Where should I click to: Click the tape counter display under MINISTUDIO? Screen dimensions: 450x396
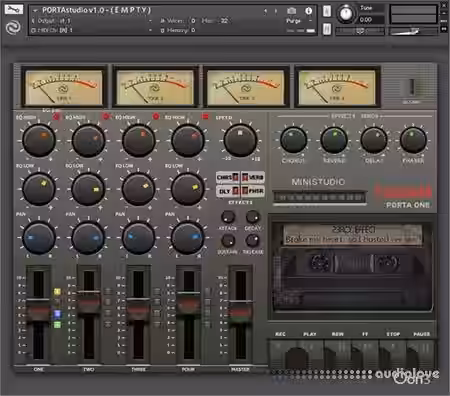(x=319, y=197)
